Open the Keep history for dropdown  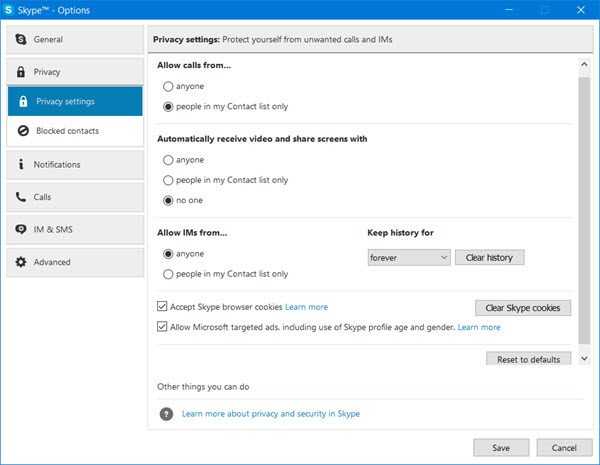(x=409, y=258)
